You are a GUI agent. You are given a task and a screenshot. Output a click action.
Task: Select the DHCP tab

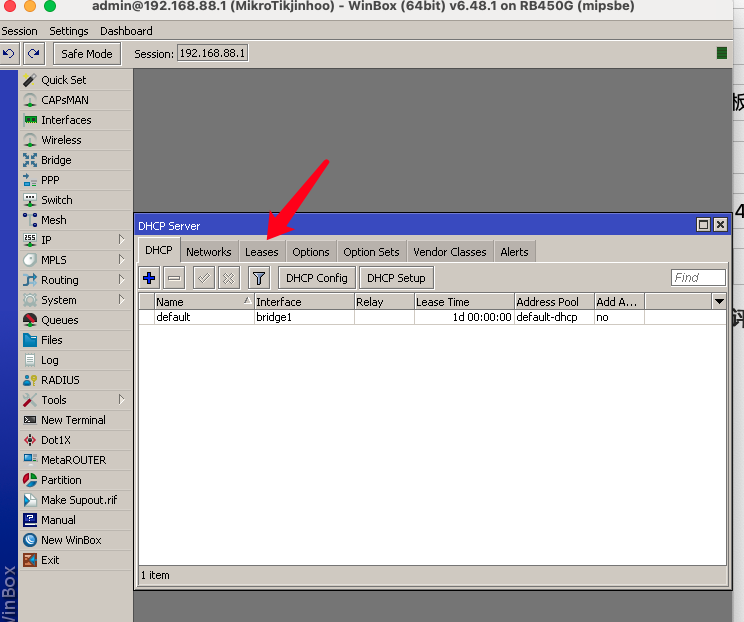pyautogui.click(x=159, y=251)
